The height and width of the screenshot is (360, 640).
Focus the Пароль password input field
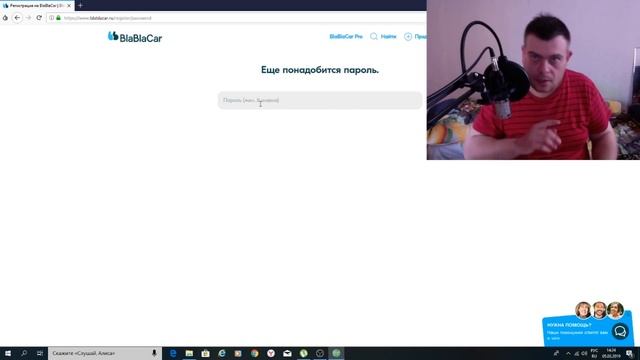[x=320, y=100]
